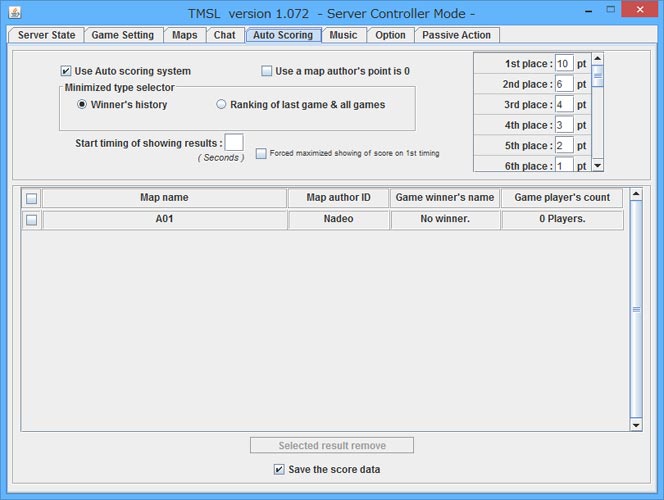This screenshot has width=664, height=500.
Task: Edit the 6th place points field
Action: pos(564,164)
